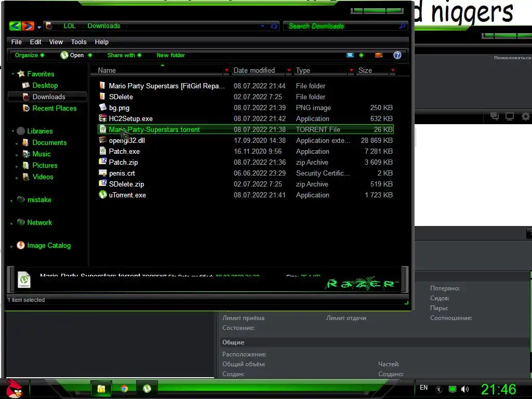Click the torrent file thumbnail in details pane
The image size is (532, 399).
[x=24, y=280]
